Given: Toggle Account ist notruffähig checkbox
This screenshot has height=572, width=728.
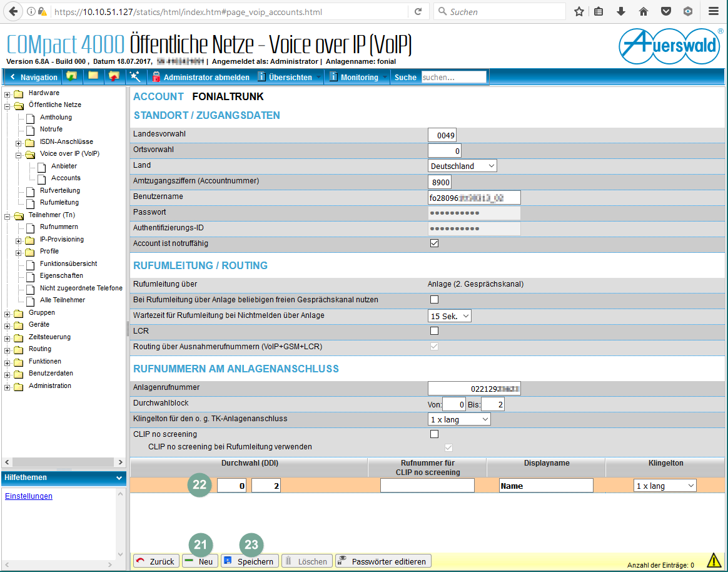Looking at the screenshot, I should 434,243.
